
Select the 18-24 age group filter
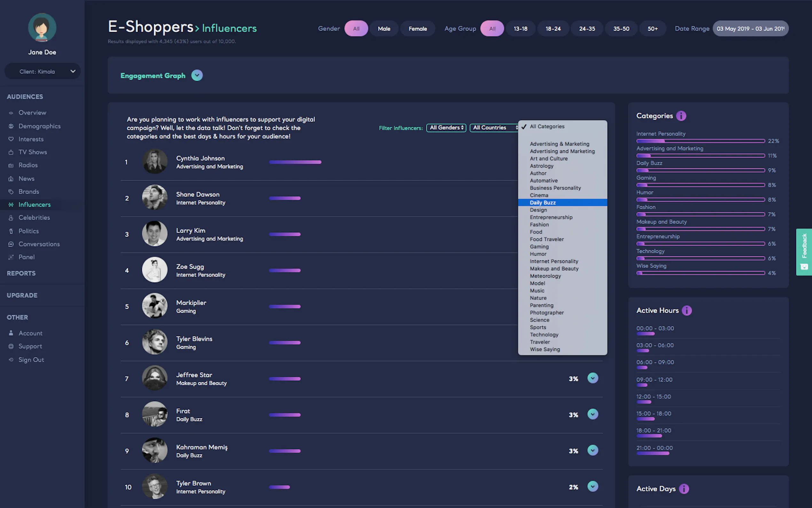(x=552, y=28)
